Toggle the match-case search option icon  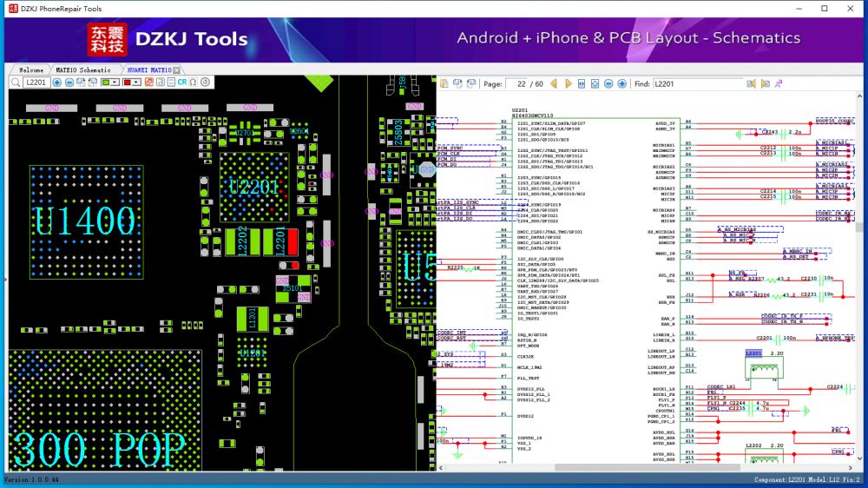779,84
